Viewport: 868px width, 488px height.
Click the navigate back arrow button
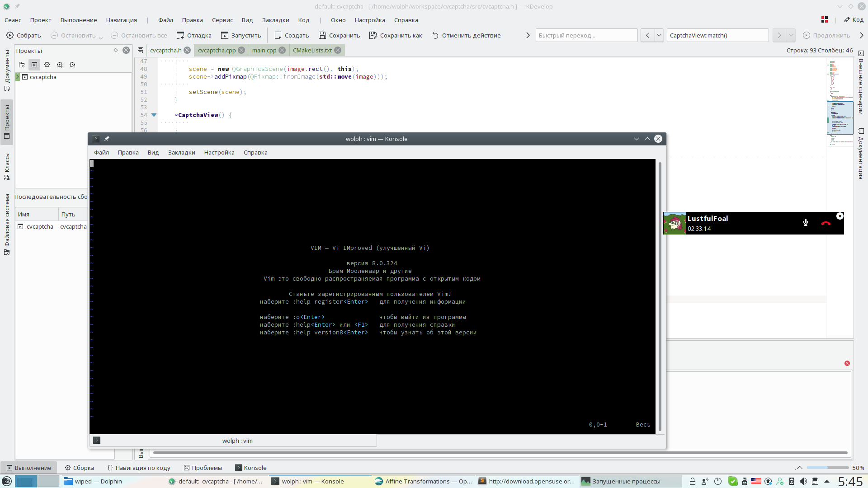(x=647, y=35)
